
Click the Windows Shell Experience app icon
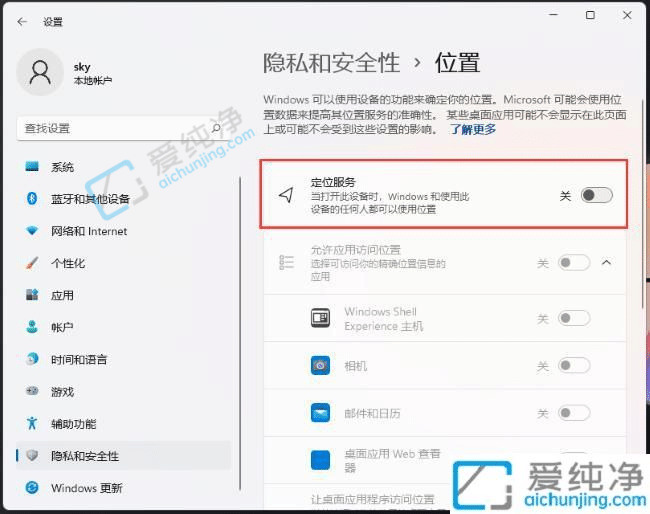pyautogui.click(x=320, y=318)
